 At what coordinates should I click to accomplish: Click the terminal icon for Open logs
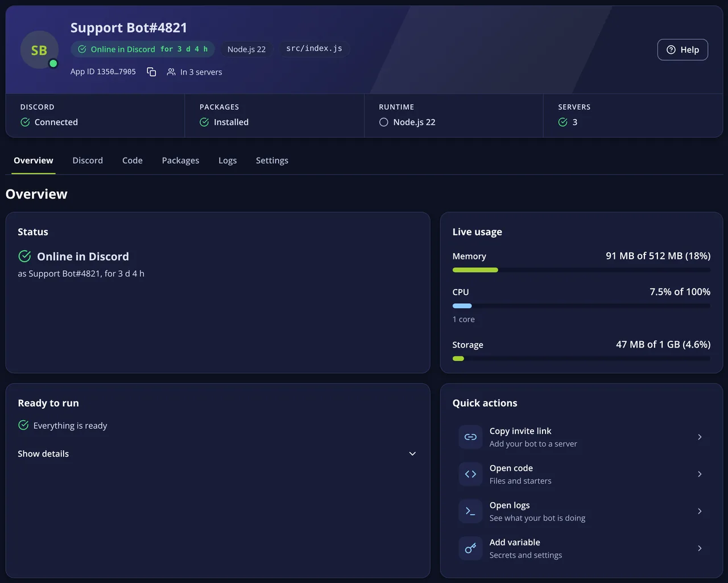pyautogui.click(x=470, y=511)
